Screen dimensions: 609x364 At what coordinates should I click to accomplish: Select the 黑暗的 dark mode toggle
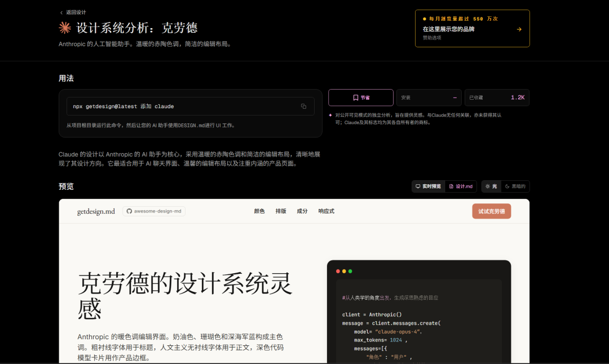tap(515, 187)
